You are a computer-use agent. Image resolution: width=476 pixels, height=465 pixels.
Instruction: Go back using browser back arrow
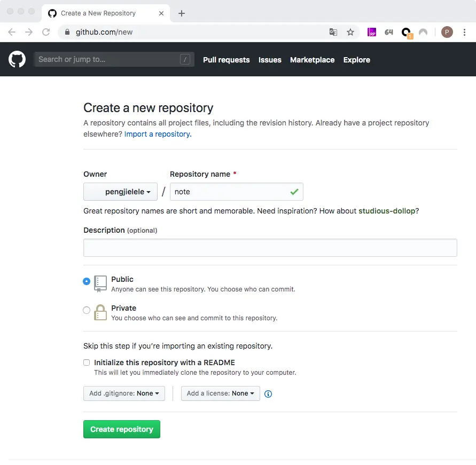click(12, 32)
